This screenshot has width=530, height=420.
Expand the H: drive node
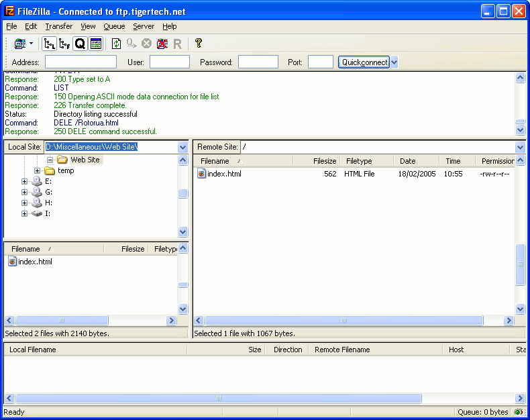click(x=24, y=203)
